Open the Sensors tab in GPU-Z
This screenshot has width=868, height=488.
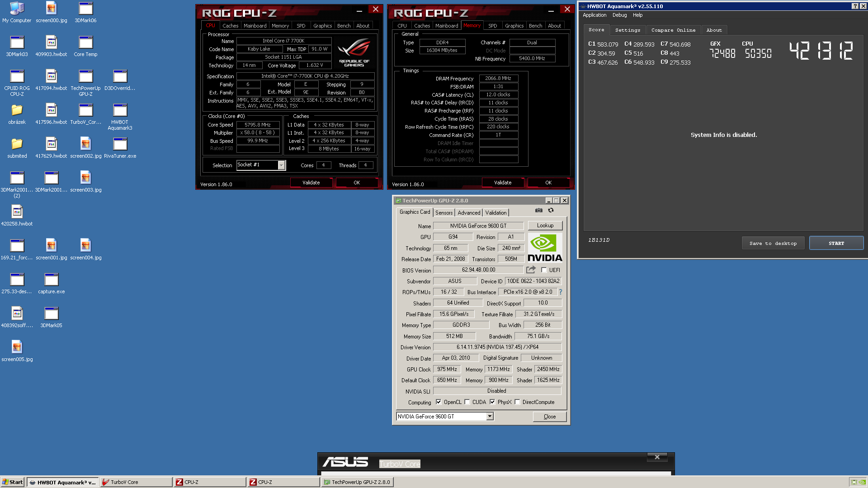(444, 213)
